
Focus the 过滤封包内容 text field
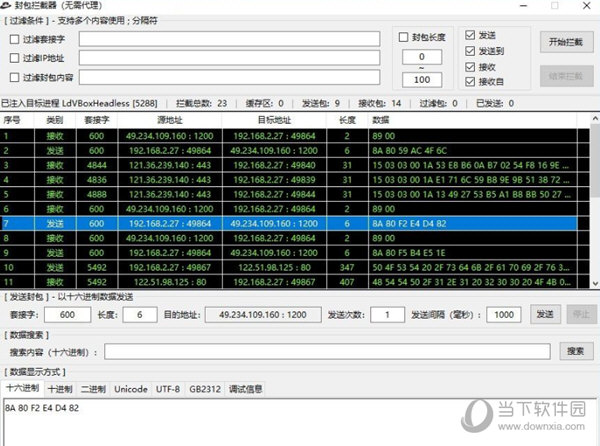[229, 77]
